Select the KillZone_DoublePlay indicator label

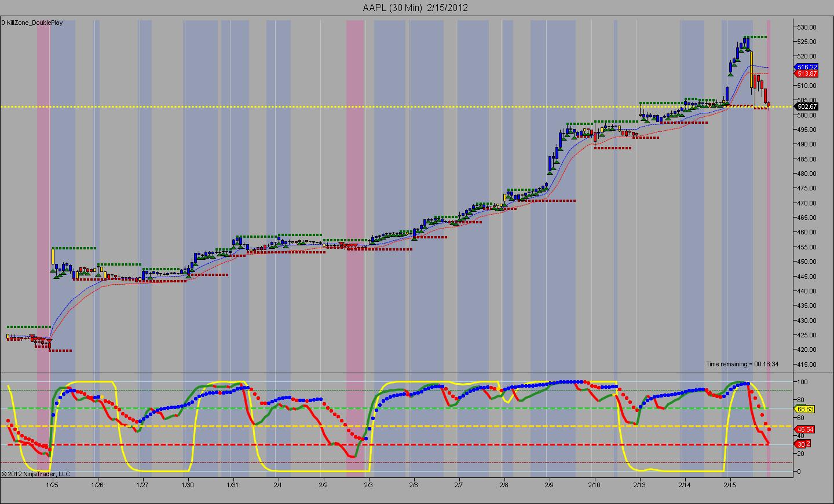tap(32, 23)
